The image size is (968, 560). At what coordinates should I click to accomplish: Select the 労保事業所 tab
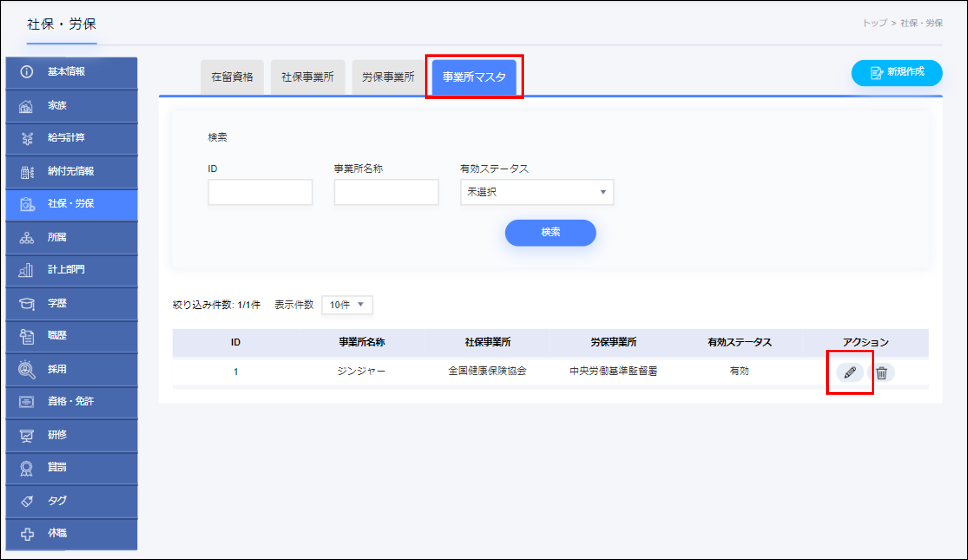click(x=388, y=77)
